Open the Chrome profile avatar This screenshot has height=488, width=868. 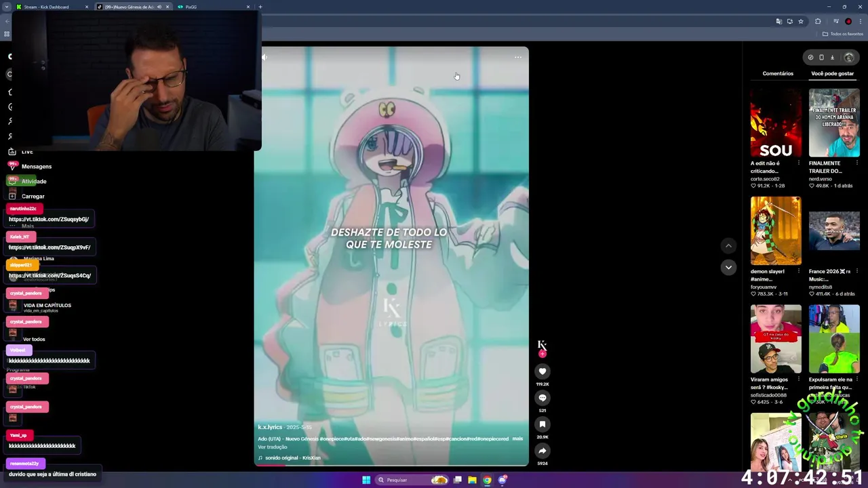point(848,21)
